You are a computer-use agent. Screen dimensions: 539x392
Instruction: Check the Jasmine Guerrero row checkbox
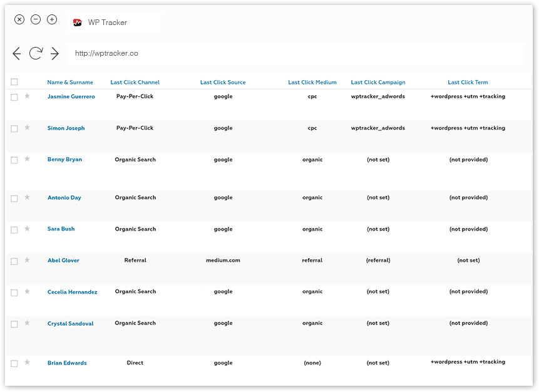[14, 97]
